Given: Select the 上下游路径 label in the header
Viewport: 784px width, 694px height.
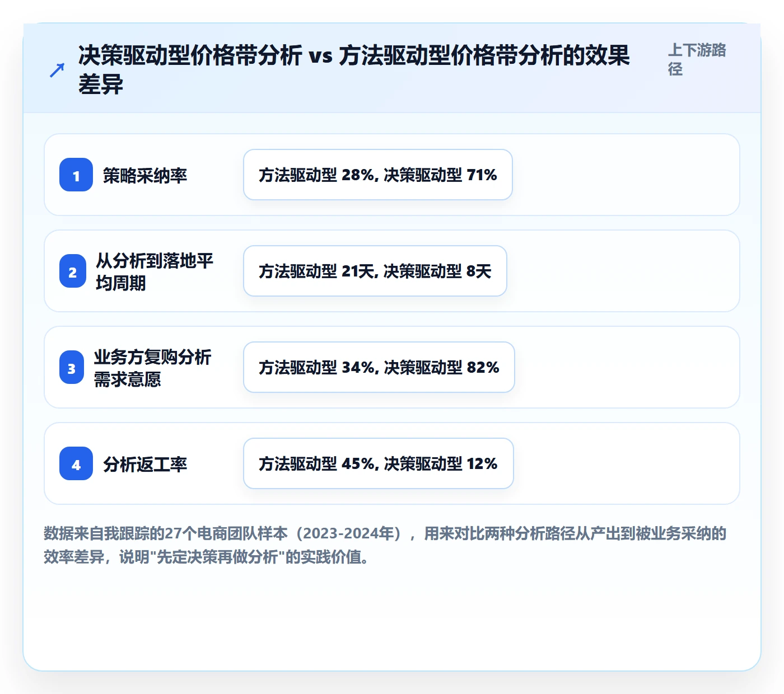Looking at the screenshot, I should tap(697, 59).
